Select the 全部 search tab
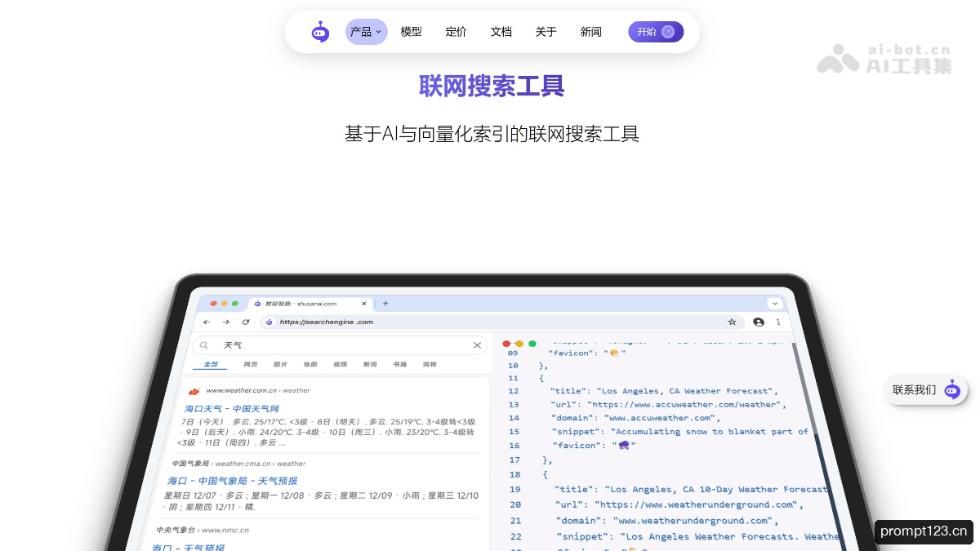980x551 pixels. coord(211,364)
